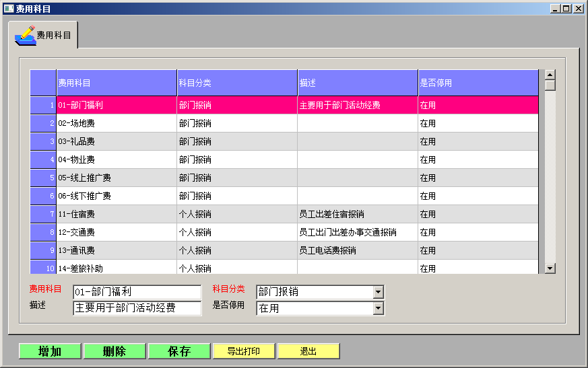Click the 退出 button
The image size is (588, 368).
click(308, 351)
